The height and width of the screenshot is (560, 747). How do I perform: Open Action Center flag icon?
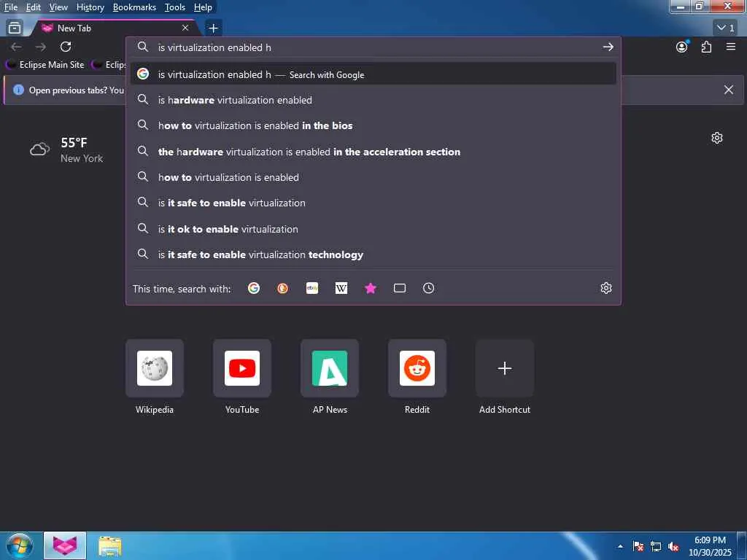[x=638, y=546]
